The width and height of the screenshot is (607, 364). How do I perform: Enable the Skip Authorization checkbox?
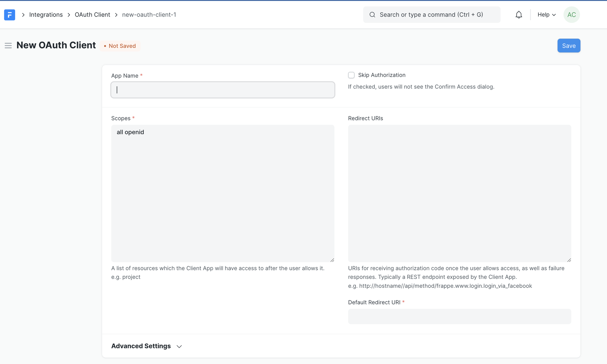(351, 75)
